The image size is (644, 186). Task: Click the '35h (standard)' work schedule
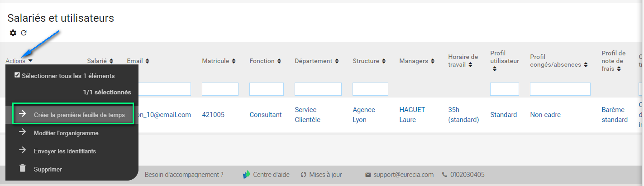click(463, 115)
